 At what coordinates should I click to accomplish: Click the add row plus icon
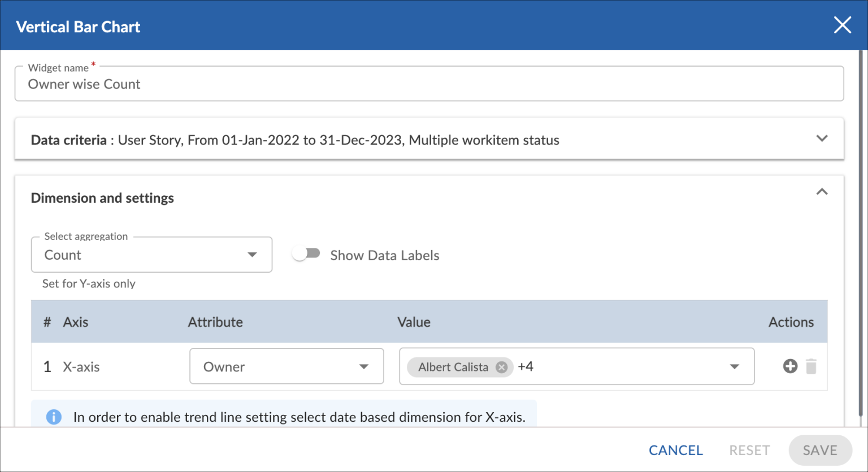(x=790, y=366)
